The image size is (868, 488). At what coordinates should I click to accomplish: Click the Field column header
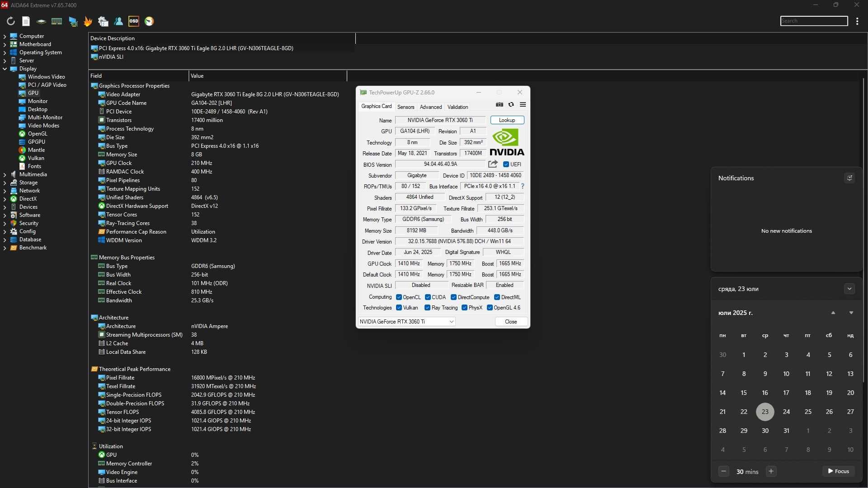pyautogui.click(x=138, y=76)
